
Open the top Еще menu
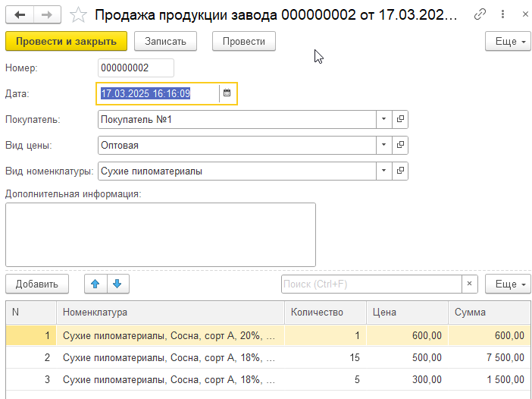point(508,42)
